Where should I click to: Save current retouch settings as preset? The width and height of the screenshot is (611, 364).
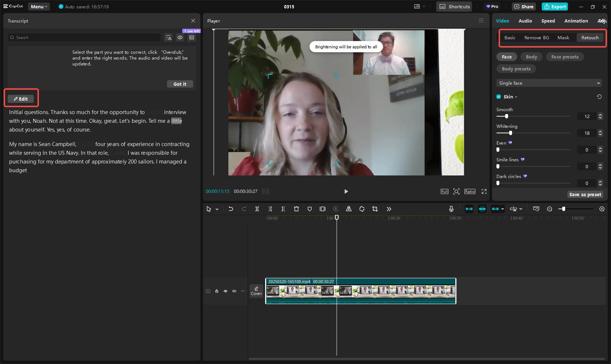[585, 194]
